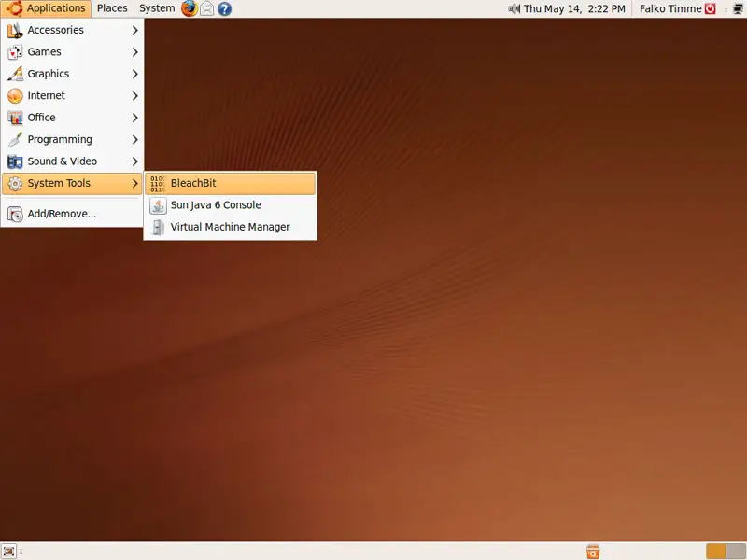Open the Sound & Video submenu

point(73,161)
